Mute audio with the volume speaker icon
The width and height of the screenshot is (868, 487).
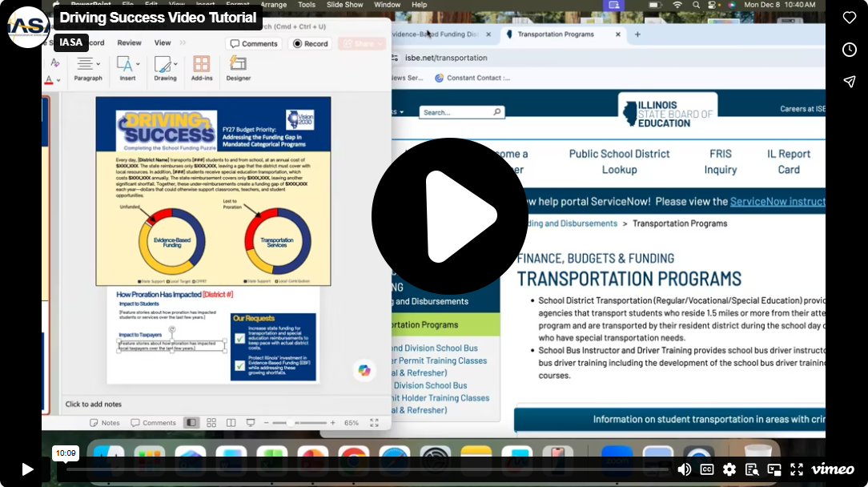coord(684,469)
